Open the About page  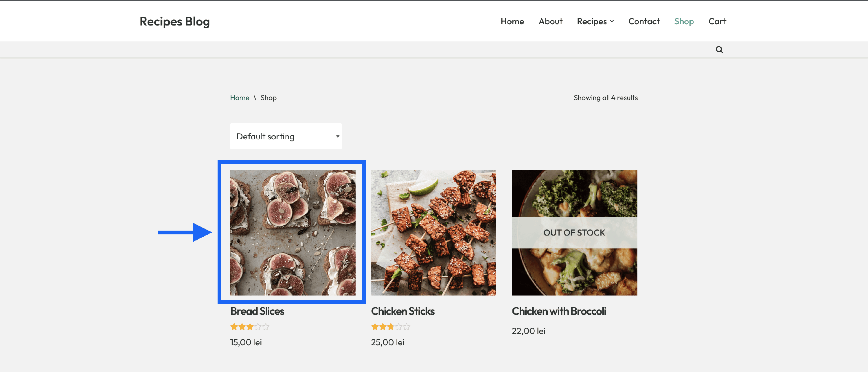click(x=550, y=21)
